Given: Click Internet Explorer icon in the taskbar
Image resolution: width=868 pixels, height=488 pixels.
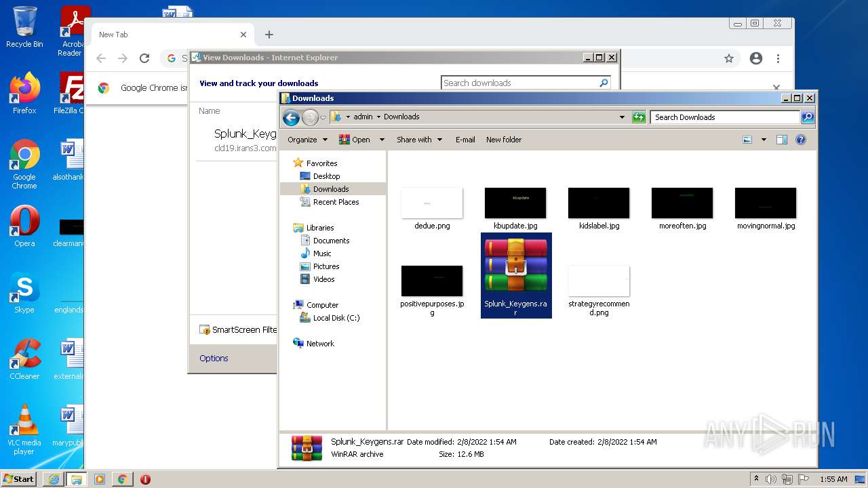Looking at the screenshot, I should [54, 479].
